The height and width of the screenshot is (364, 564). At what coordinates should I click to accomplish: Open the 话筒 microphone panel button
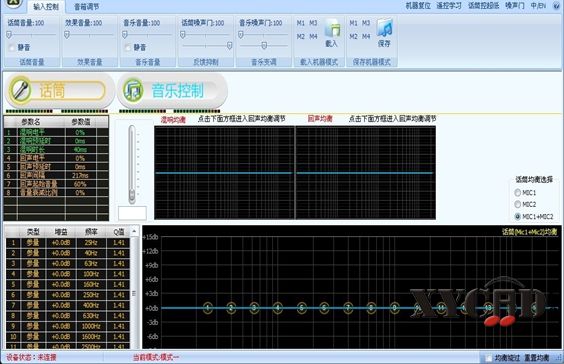(x=59, y=90)
